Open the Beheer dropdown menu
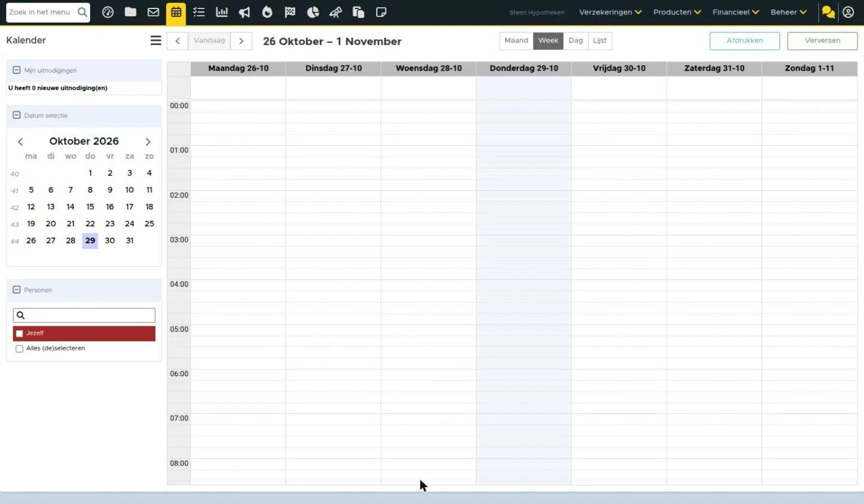 pyautogui.click(x=788, y=12)
